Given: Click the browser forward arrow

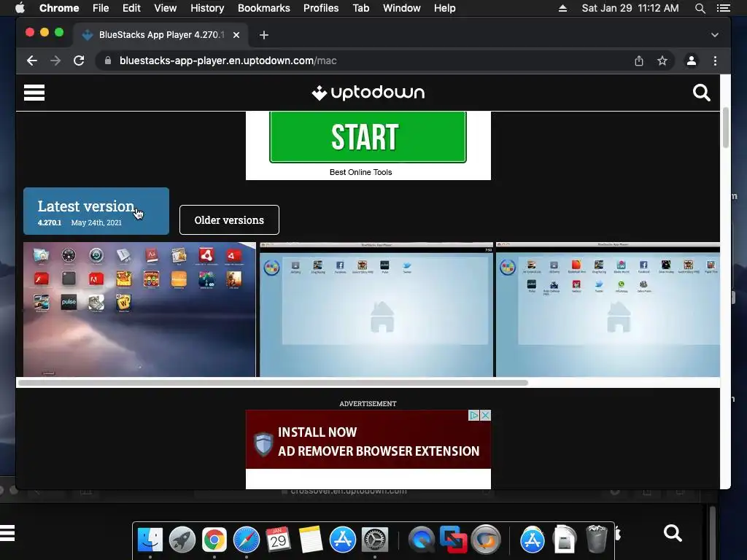Looking at the screenshot, I should 55,61.
